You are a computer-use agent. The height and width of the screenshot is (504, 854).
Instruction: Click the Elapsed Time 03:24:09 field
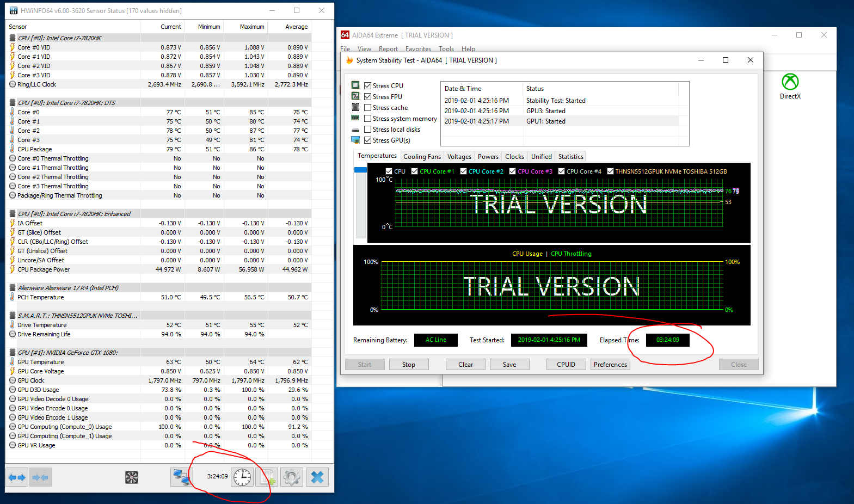667,340
